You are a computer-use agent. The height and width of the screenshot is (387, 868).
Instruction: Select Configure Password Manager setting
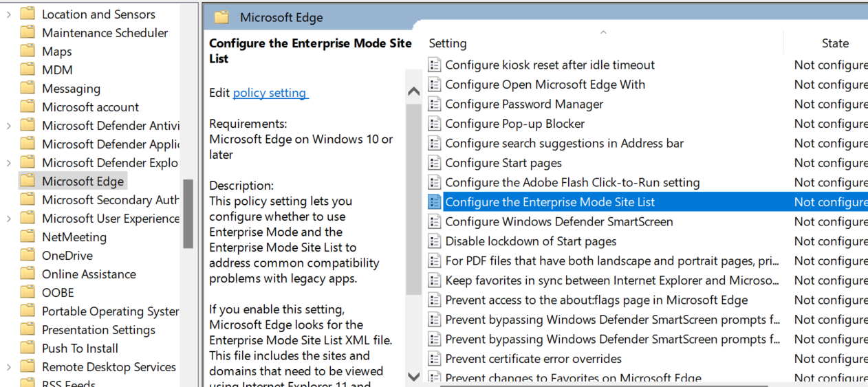point(524,104)
